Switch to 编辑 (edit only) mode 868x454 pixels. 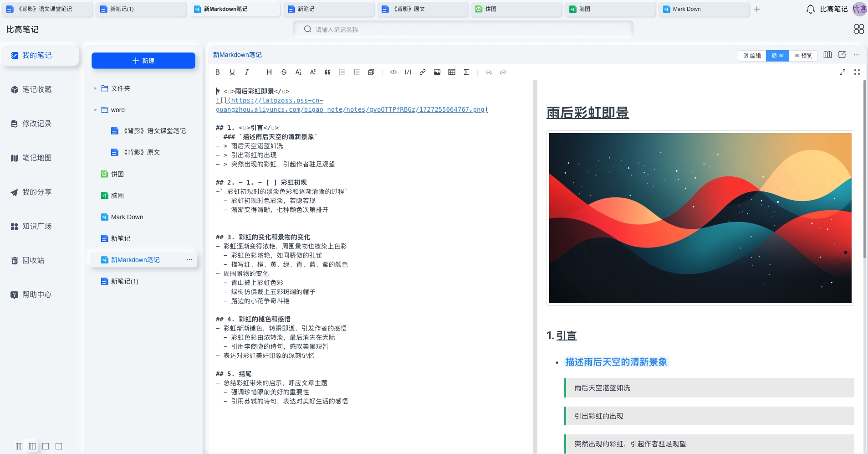(751, 56)
